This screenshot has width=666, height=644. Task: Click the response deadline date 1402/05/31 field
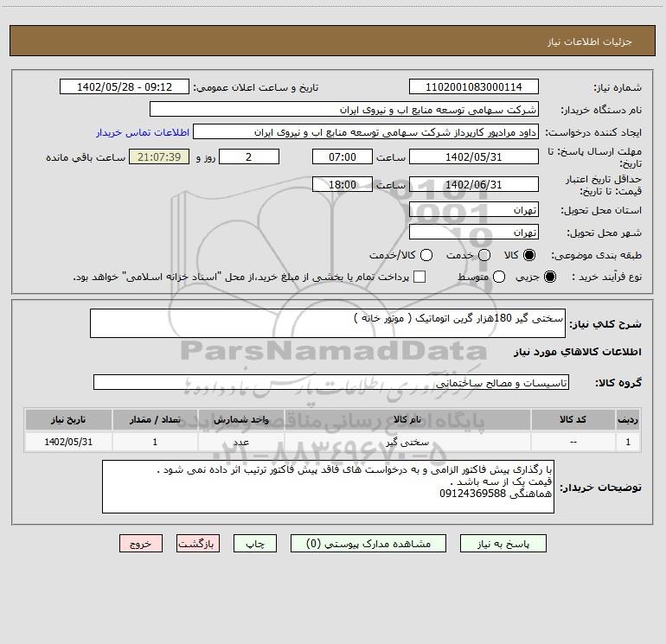pyautogui.click(x=474, y=157)
